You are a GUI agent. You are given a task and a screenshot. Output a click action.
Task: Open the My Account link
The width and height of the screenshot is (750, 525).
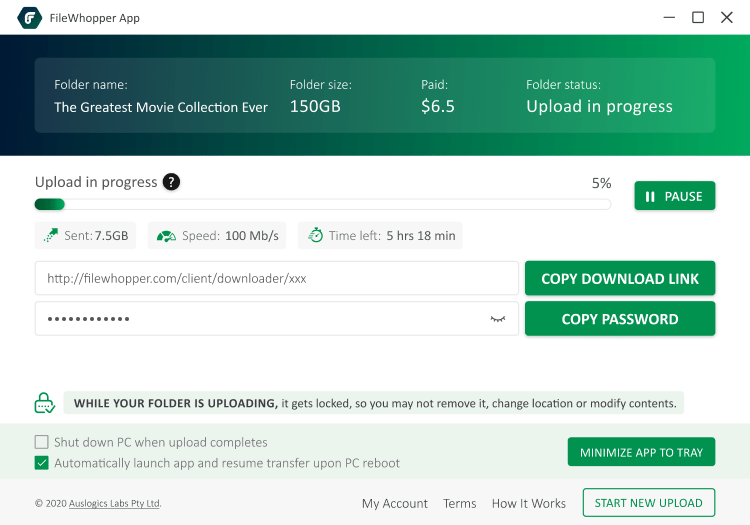395,503
